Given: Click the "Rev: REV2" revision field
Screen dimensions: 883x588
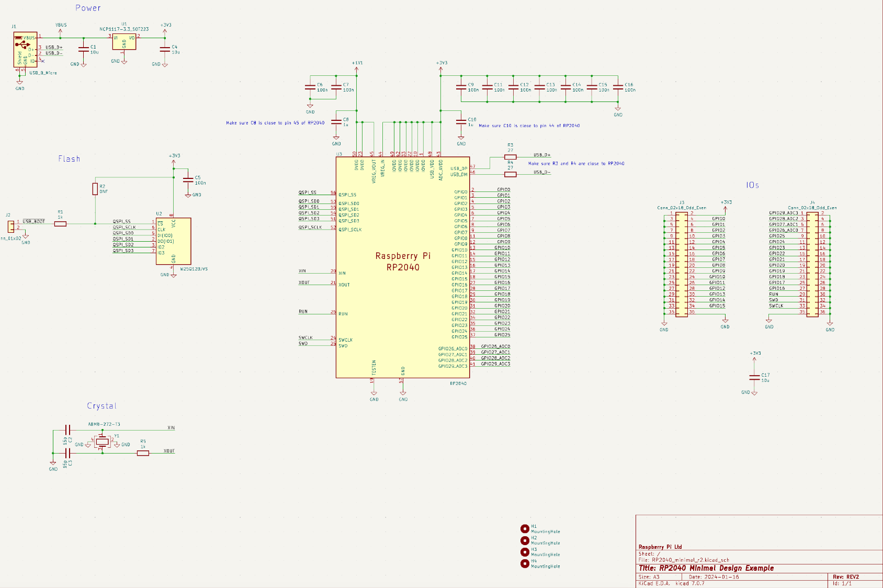Looking at the screenshot, I should pos(846,577).
